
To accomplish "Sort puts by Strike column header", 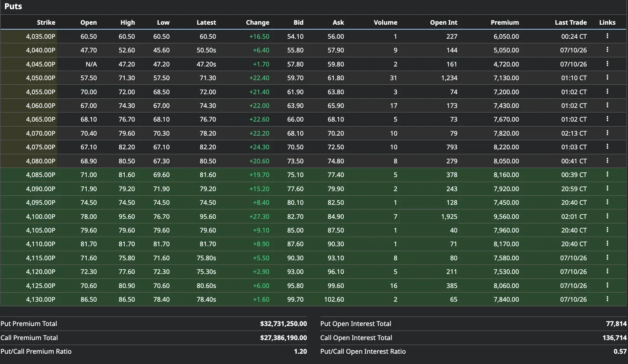I will (46, 22).
